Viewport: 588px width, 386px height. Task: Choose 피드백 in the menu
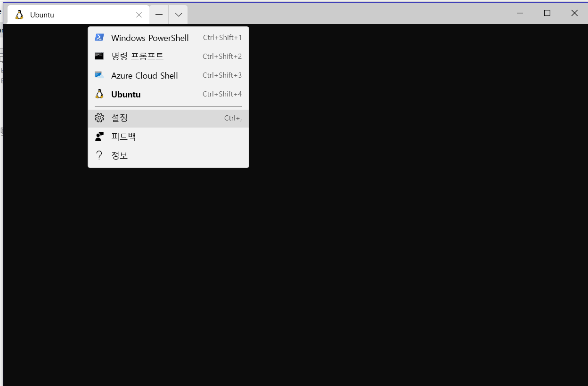[x=168, y=137]
